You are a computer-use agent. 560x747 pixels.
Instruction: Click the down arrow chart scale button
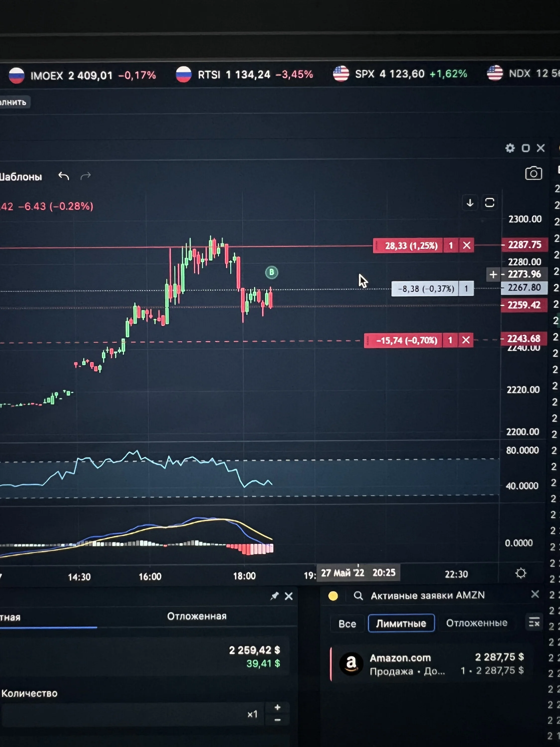(470, 203)
